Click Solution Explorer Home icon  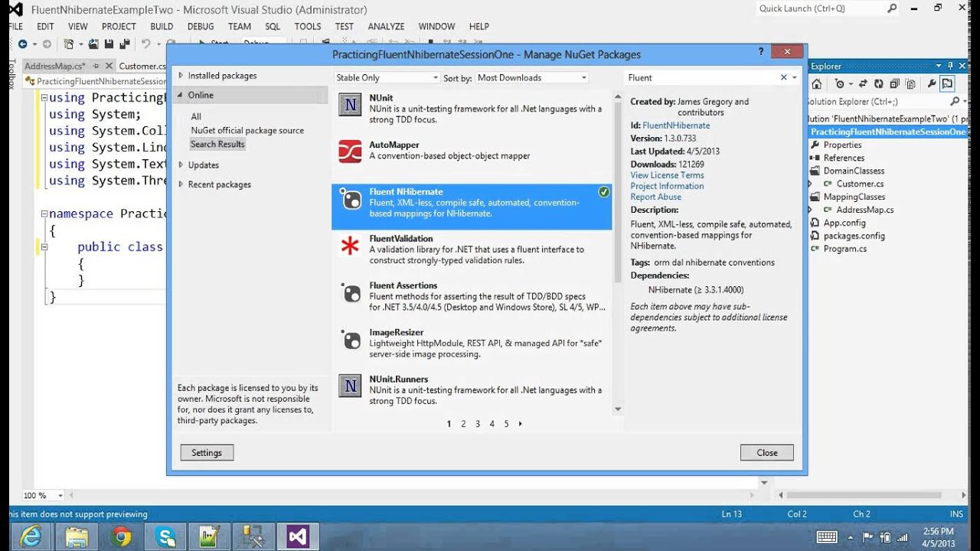click(x=817, y=84)
